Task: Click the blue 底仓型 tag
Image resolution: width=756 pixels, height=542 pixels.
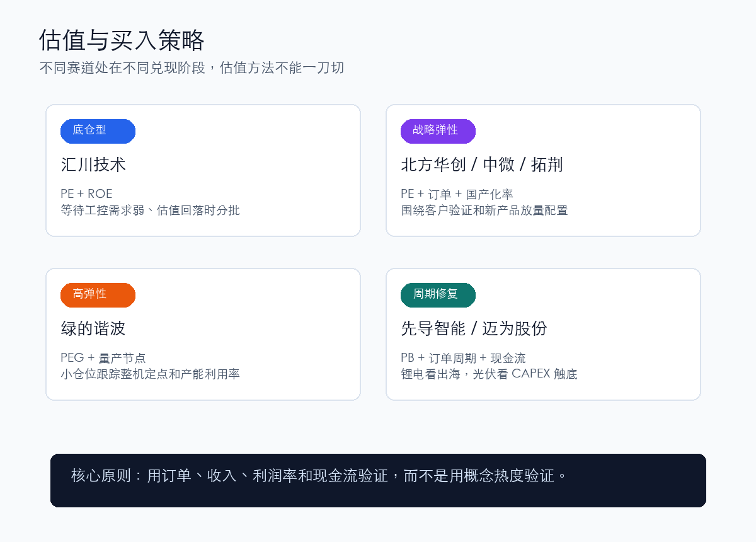Action: (x=98, y=131)
